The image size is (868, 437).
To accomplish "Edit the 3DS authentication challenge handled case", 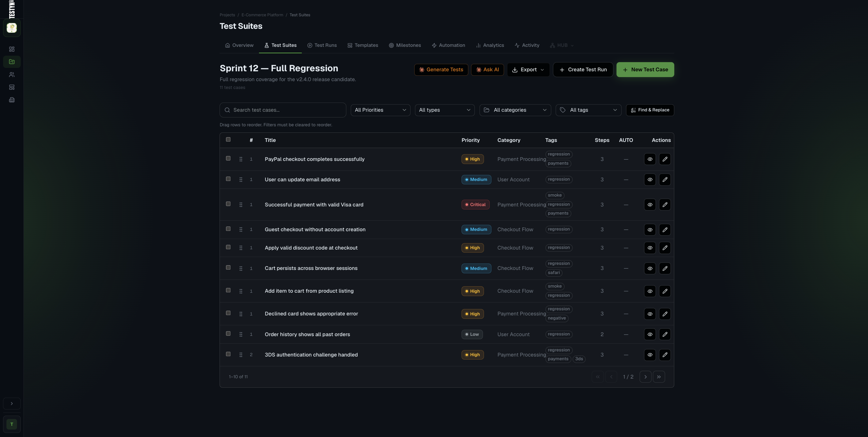I will click(x=665, y=355).
